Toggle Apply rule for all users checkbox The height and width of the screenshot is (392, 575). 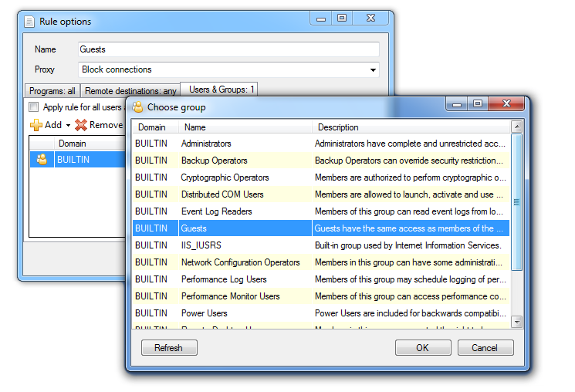33,107
